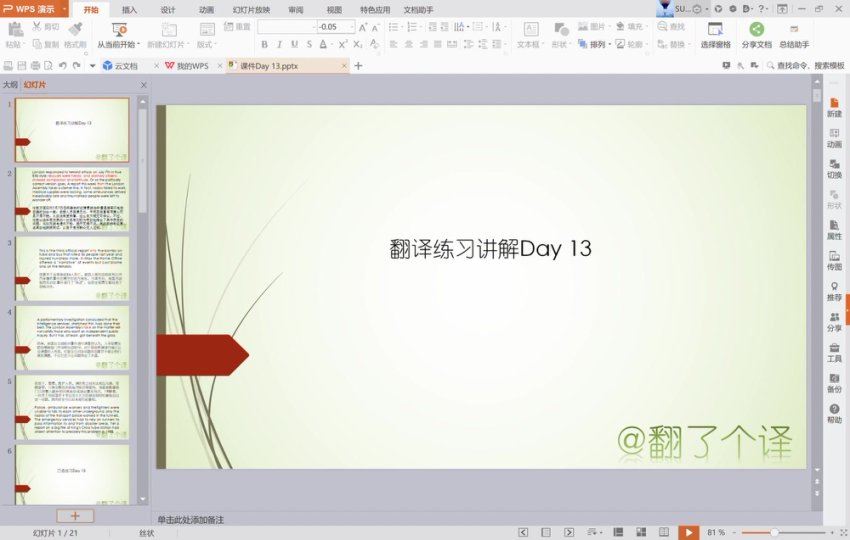Screen dimensions: 850x540
Task: Click the Shapes (形状) tool
Action: (x=561, y=36)
